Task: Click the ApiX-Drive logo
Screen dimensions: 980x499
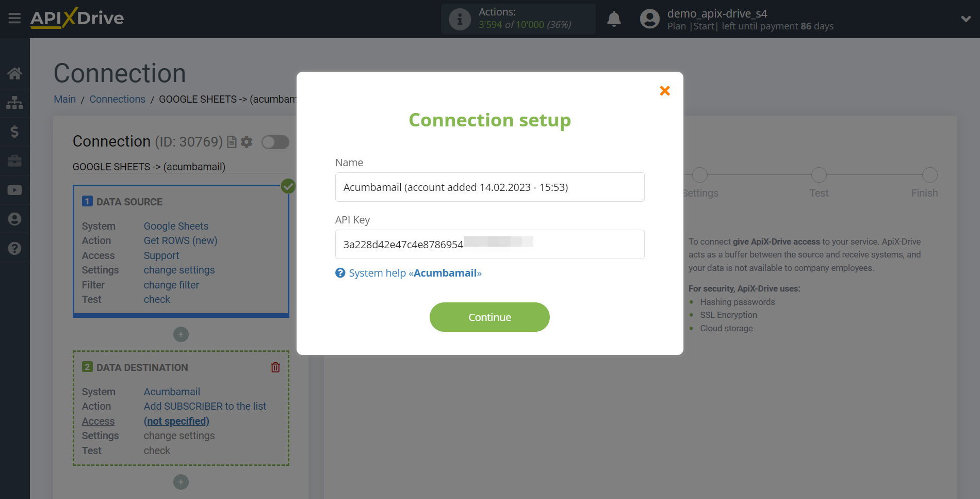Action: tap(77, 18)
